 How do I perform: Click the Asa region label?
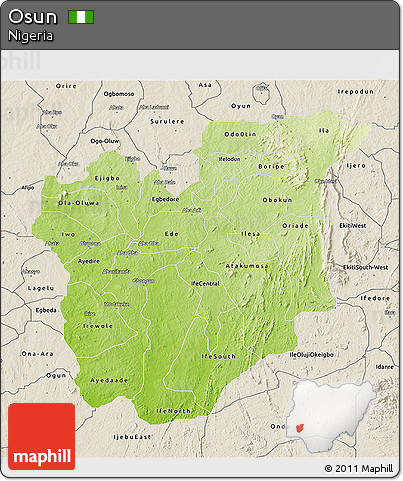click(x=205, y=85)
